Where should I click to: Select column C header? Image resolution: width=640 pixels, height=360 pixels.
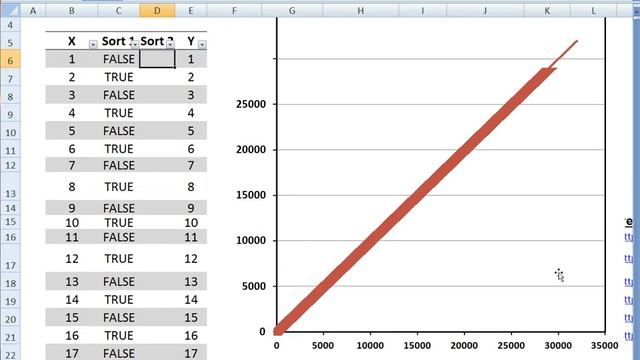pyautogui.click(x=118, y=11)
